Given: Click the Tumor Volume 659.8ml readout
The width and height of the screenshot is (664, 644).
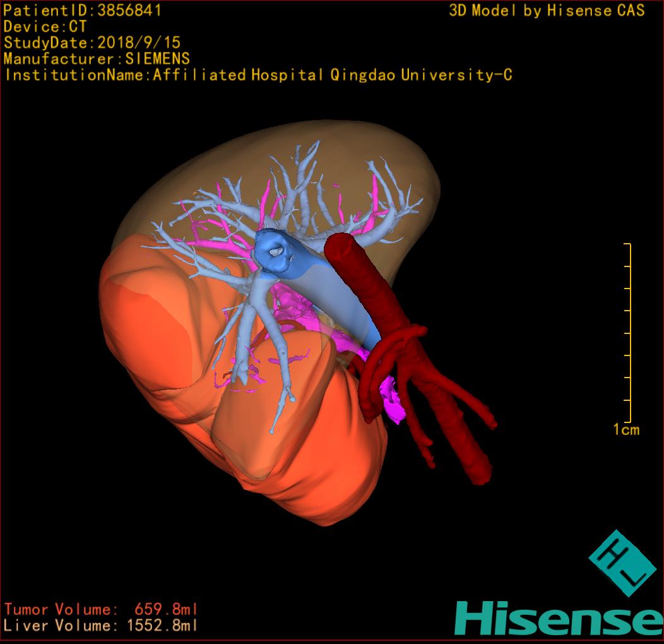Looking at the screenshot, I should click(101, 609).
